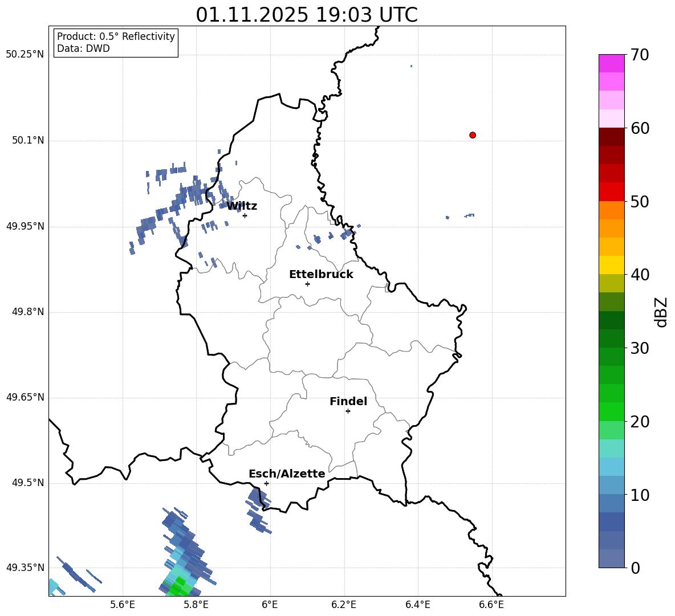Click the 40 value on colorbar
The width and height of the screenshot is (675, 616).
[x=640, y=275]
